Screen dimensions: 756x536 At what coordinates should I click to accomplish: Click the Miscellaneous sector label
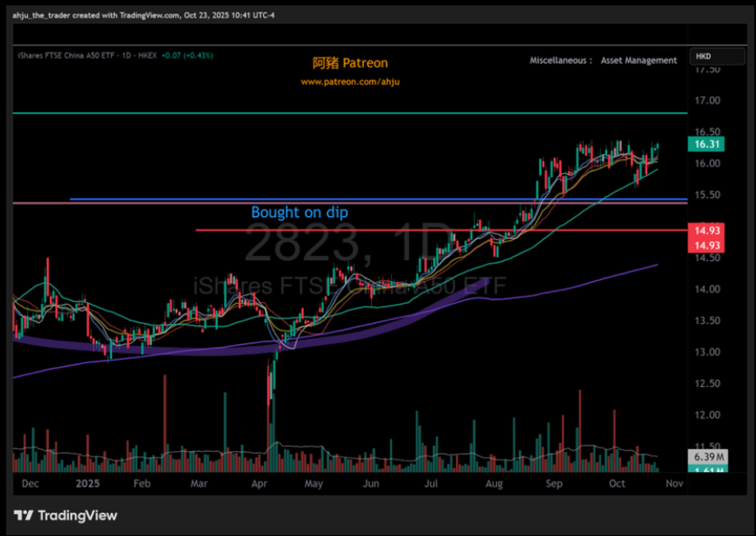(558, 60)
